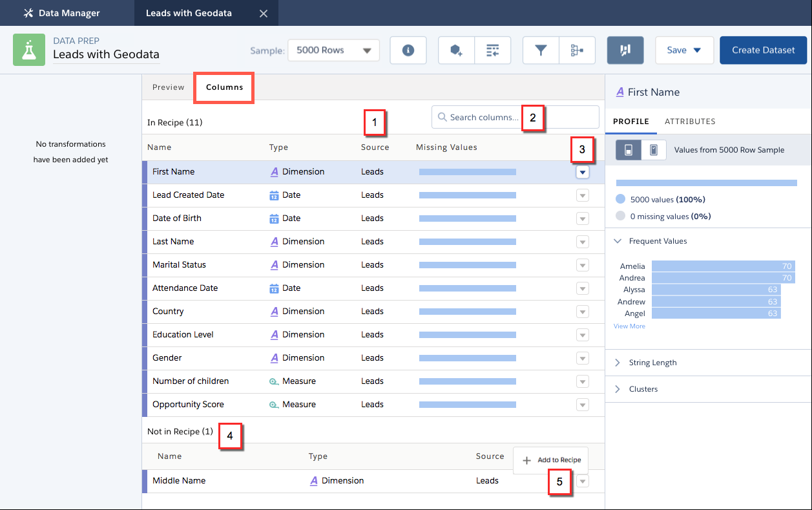Open the Gender row dropdown arrow
This screenshot has height=510, width=812.
click(x=583, y=358)
